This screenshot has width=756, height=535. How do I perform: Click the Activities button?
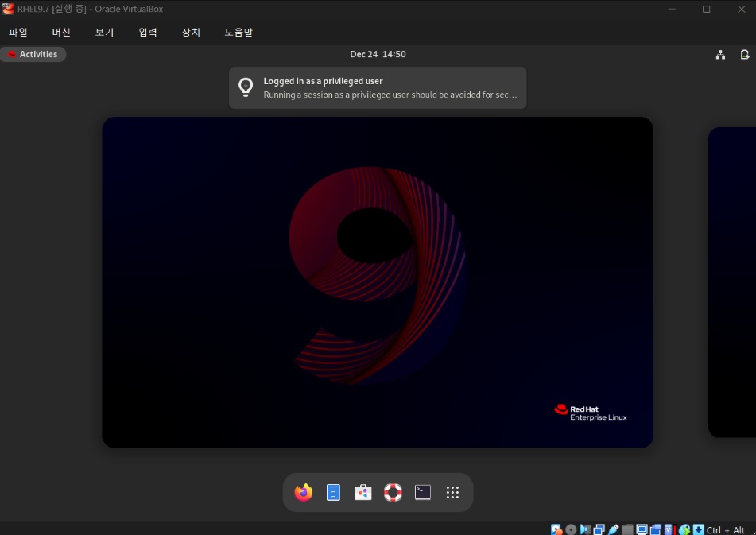point(33,55)
